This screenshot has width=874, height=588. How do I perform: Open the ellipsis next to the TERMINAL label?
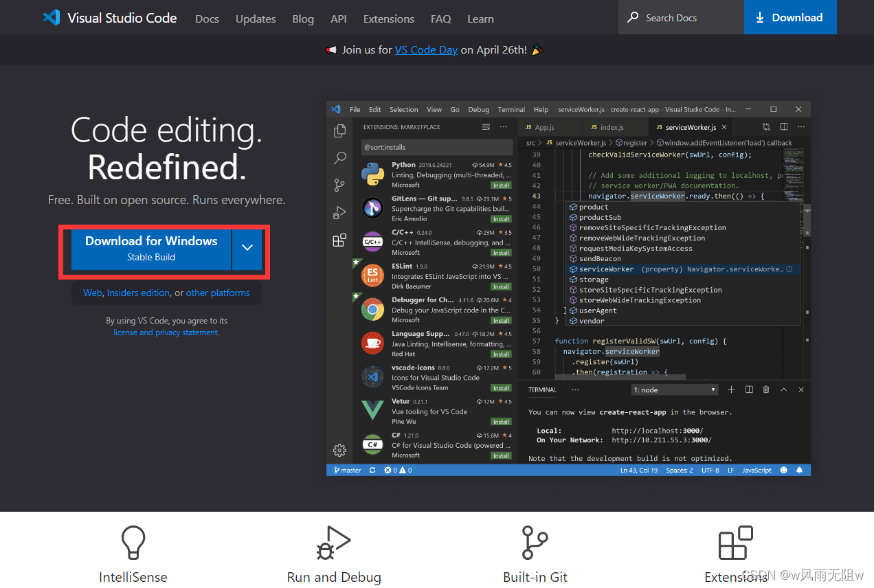click(575, 389)
